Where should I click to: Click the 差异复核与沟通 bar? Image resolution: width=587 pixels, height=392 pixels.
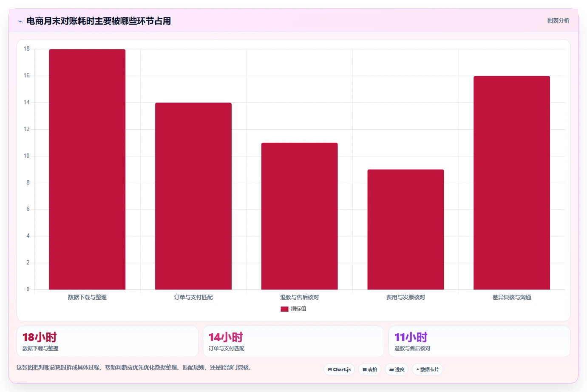(x=512, y=183)
